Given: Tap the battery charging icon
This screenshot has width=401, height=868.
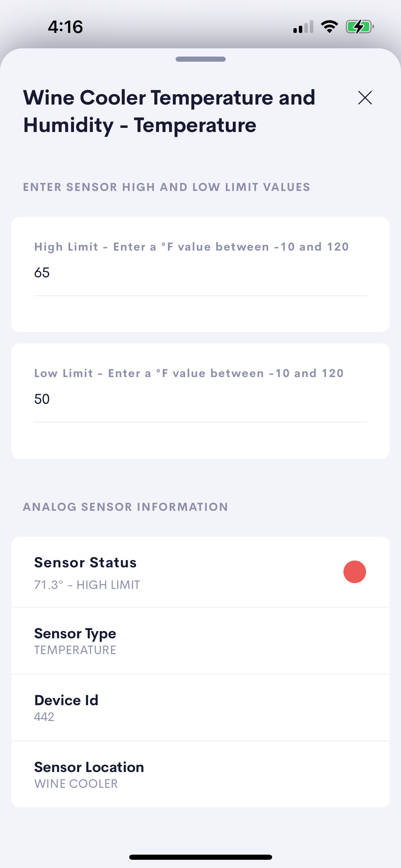Looking at the screenshot, I should [x=359, y=27].
